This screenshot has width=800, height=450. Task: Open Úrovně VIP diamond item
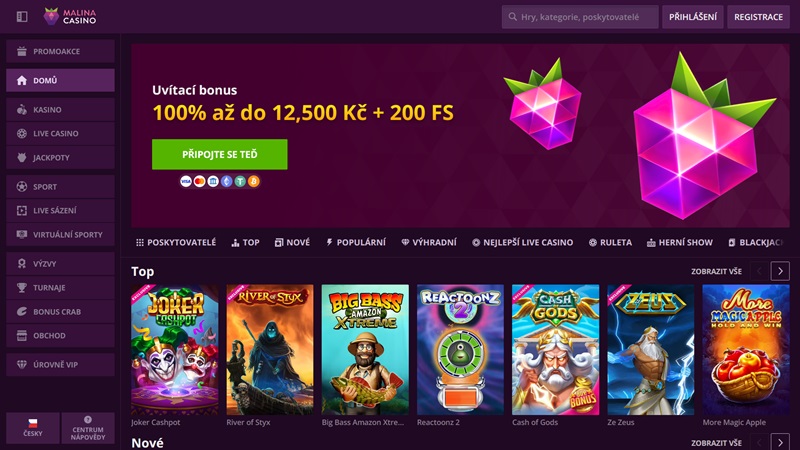tap(60, 365)
